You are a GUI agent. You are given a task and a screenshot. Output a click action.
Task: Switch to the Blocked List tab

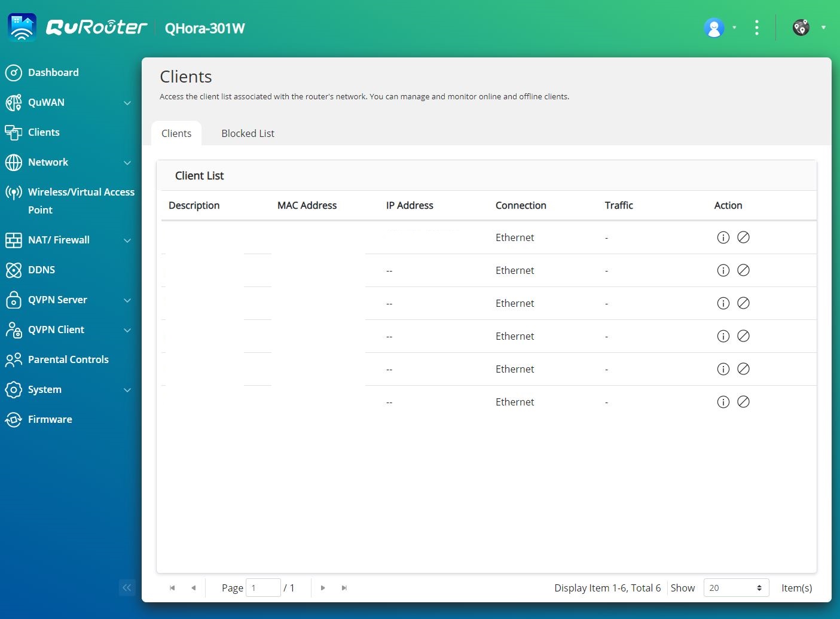pos(248,133)
